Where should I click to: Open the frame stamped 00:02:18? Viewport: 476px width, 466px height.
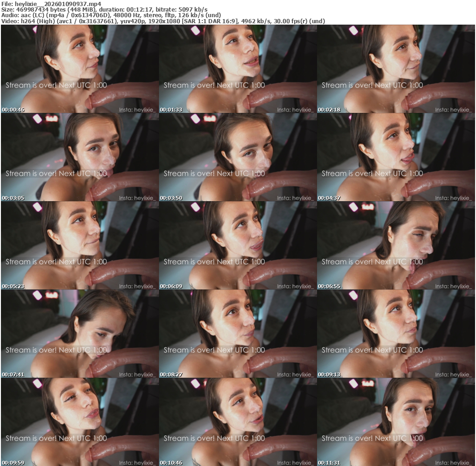(396, 69)
